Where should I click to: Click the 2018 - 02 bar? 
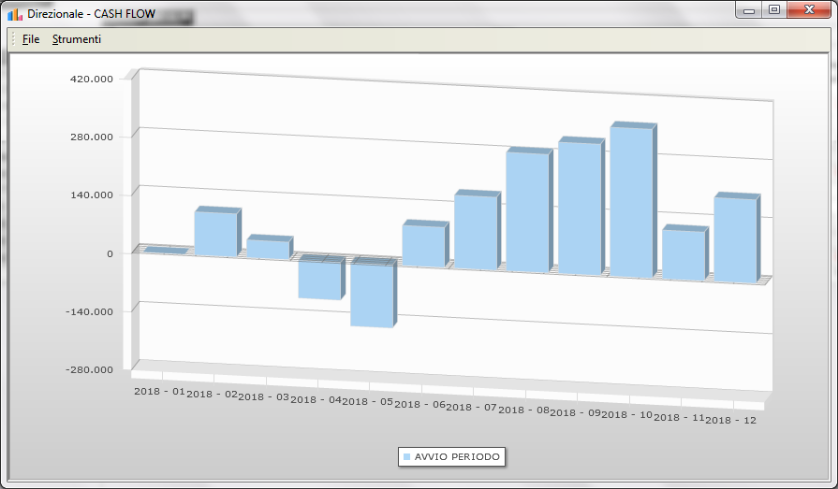218,231
